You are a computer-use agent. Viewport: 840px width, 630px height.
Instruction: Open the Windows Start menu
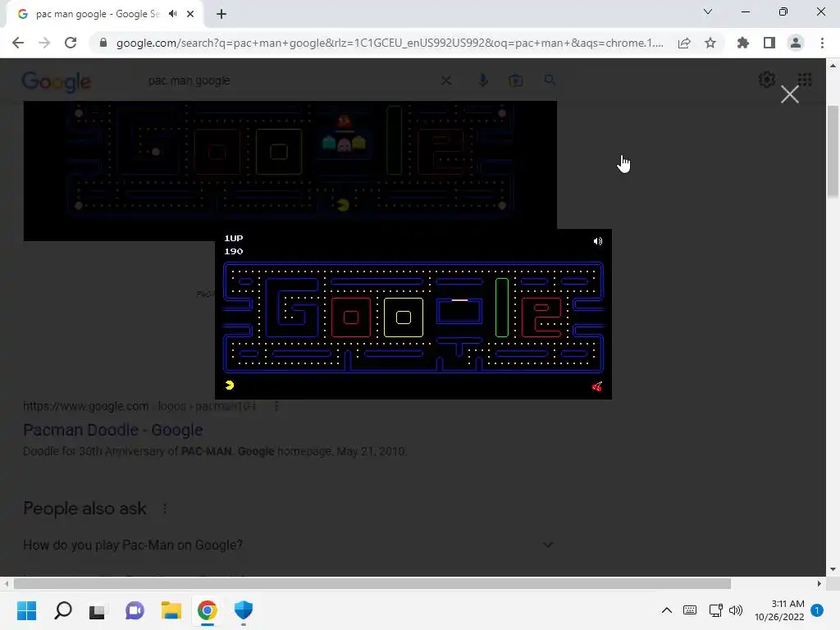point(26,610)
